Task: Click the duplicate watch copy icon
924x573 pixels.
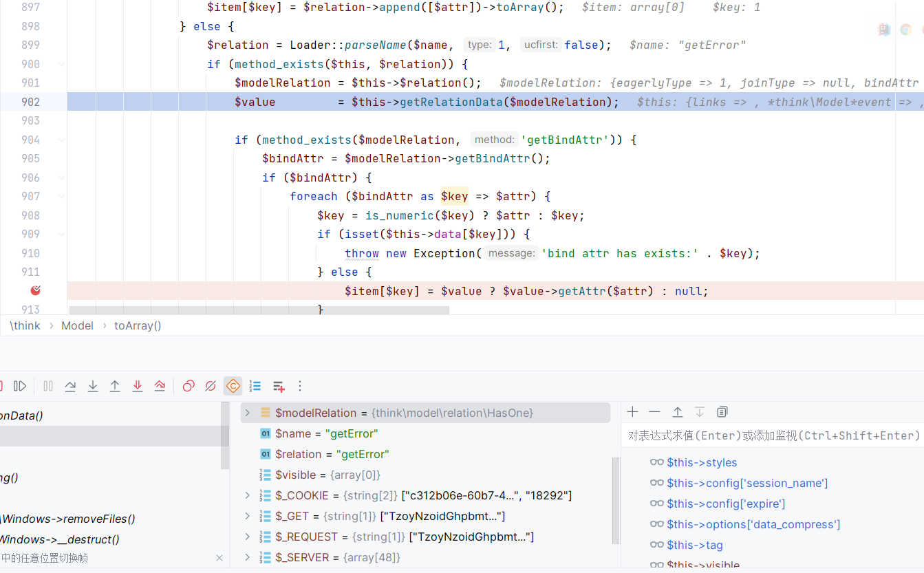Action: pyautogui.click(x=722, y=411)
